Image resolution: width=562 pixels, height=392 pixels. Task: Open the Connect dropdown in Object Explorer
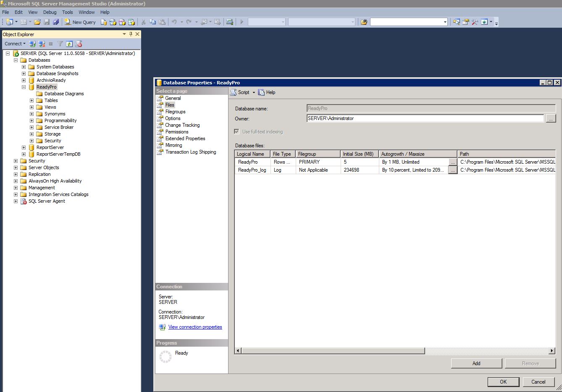click(15, 44)
